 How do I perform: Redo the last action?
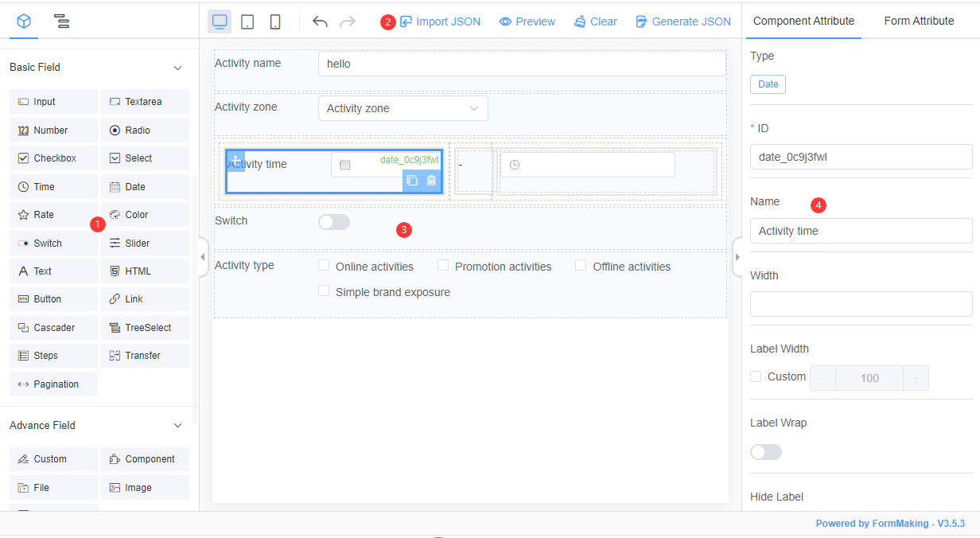tap(348, 21)
